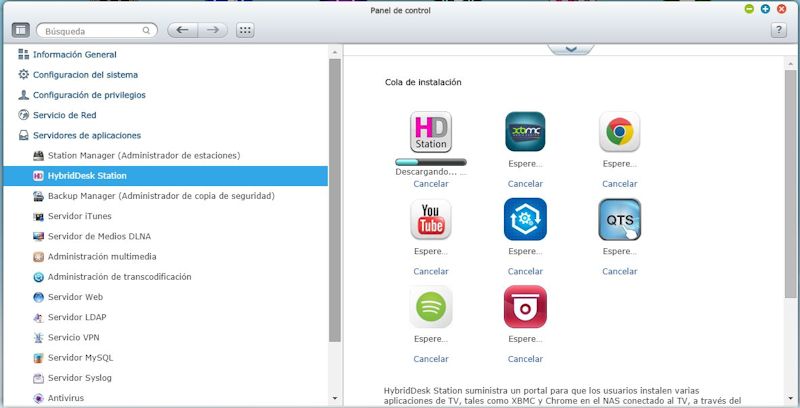Click the Spotify app icon
The image size is (800, 408).
[431, 307]
